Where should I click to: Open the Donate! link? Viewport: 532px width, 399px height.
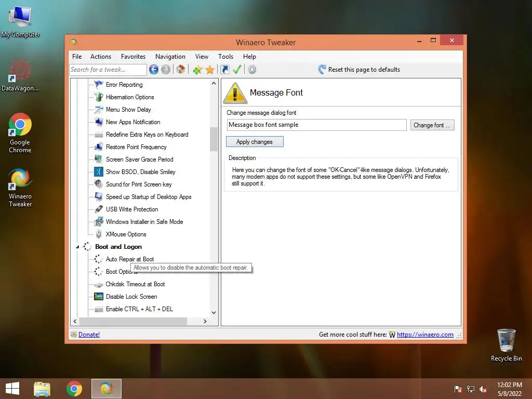89,335
